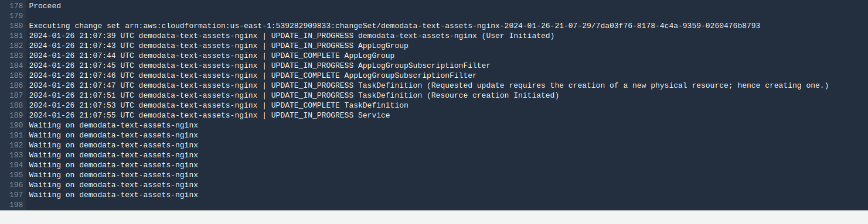Click line number 185 in the gutter

tap(17, 75)
